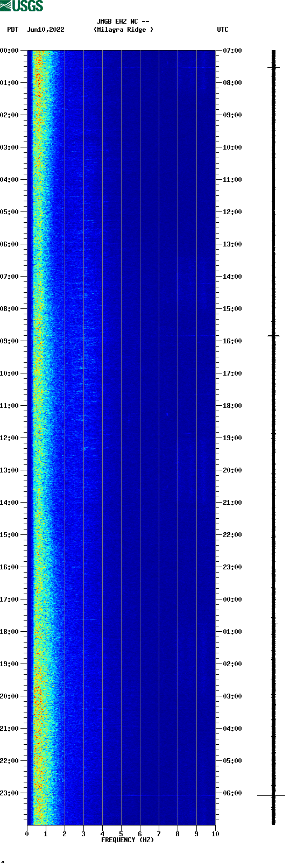The height and width of the screenshot is (868, 297).
Task: Select the station title JMGB EHZ NC --
Action: tap(123, 22)
